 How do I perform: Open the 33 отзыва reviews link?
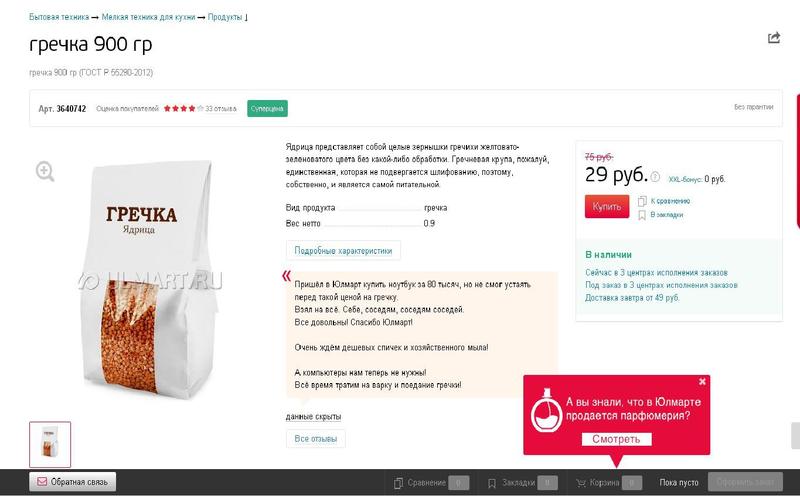(220, 109)
